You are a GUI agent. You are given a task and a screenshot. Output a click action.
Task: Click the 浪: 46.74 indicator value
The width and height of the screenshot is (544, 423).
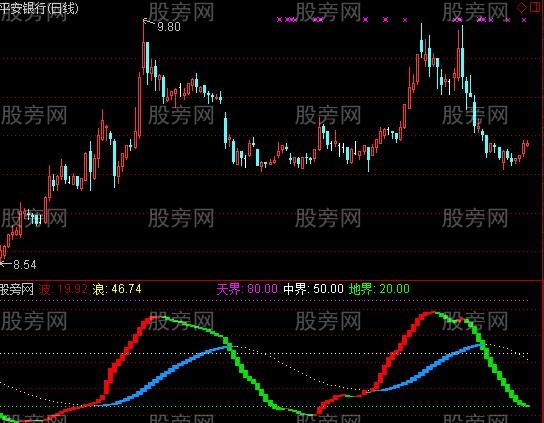click(117, 289)
